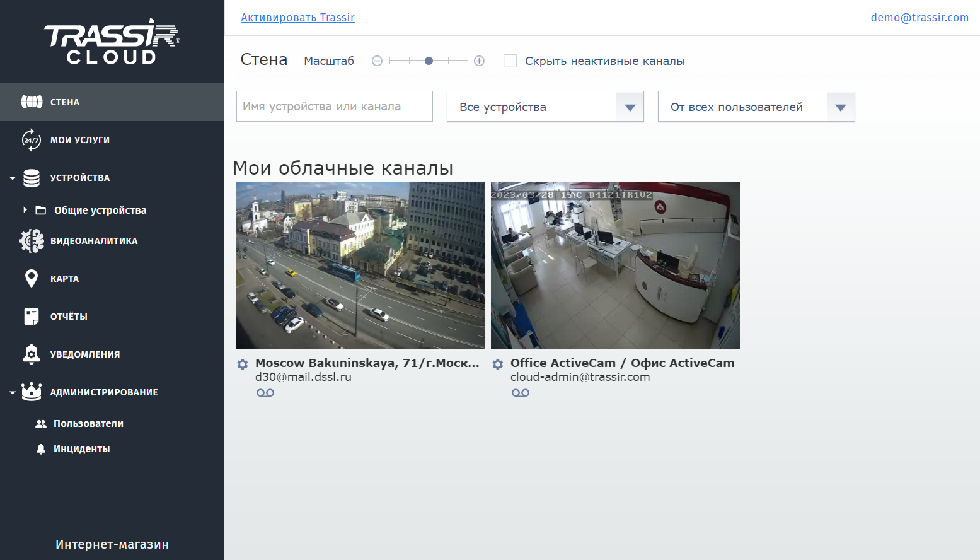This screenshot has height=560, width=980.
Task: Collapse the Администрирование section arrow
Action: (x=13, y=392)
